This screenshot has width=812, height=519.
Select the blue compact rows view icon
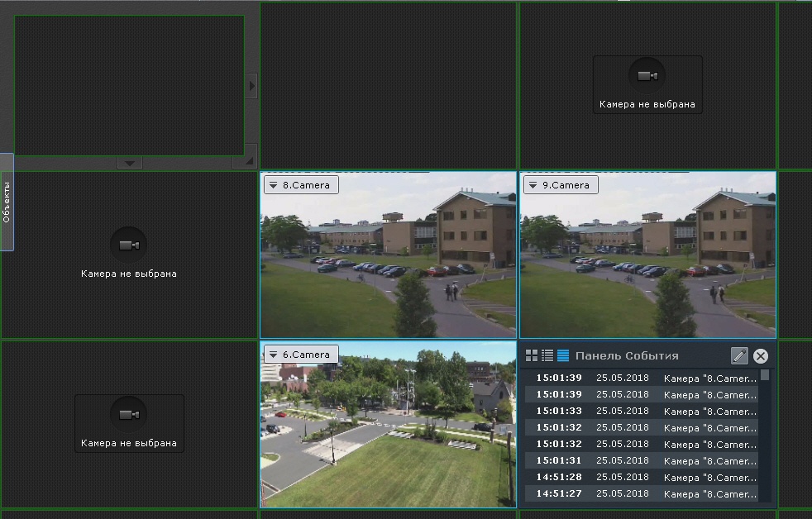tap(563, 355)
